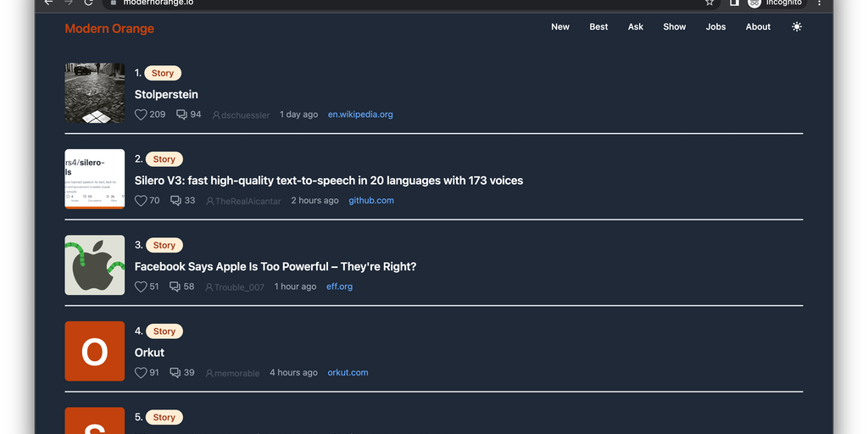Click the heart icon on Stolperstein story

tap(141, 114)
